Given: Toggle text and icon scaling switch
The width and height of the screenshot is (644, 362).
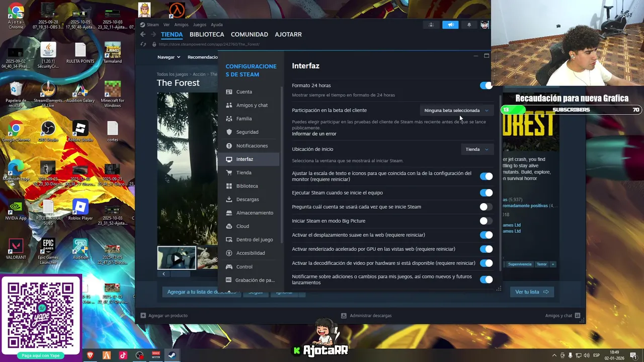Looking at the screenshot, I should [x=486, y=176].
